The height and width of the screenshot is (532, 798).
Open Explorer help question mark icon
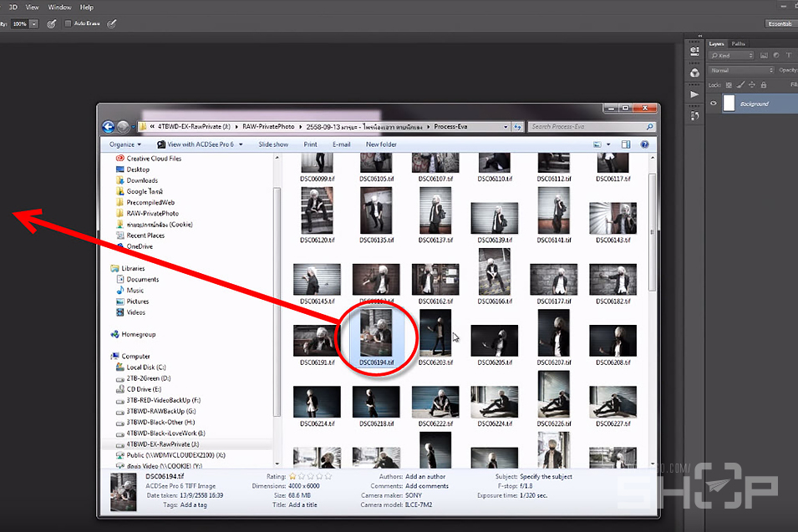645,144
